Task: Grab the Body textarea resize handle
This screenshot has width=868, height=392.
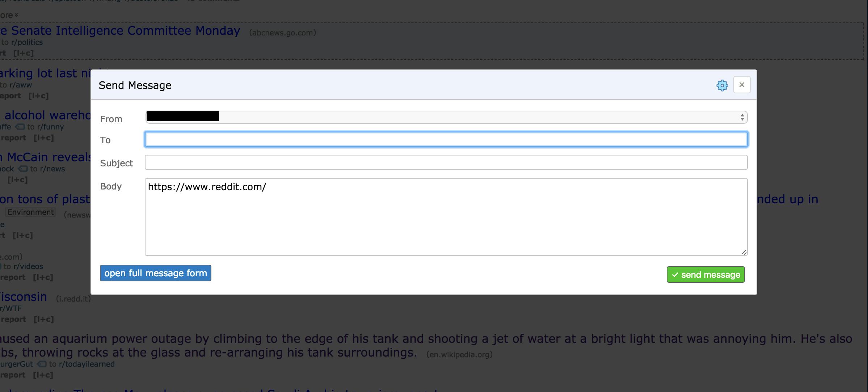Action: pos(744,252)
